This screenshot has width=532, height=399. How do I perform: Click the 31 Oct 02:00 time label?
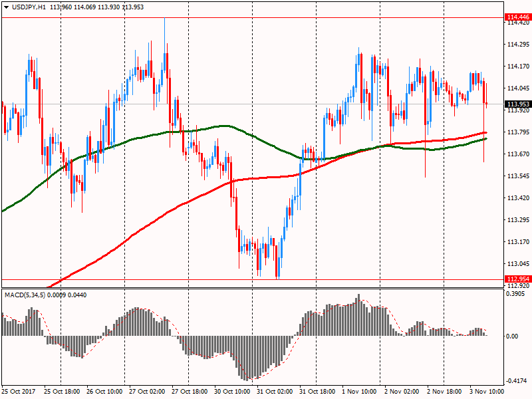tap(275, 392)
